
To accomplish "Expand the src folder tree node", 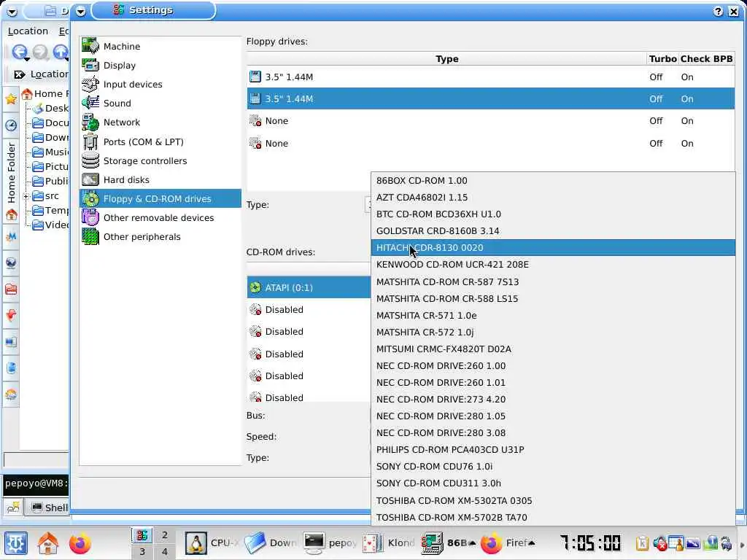I will tap(26, 196).
